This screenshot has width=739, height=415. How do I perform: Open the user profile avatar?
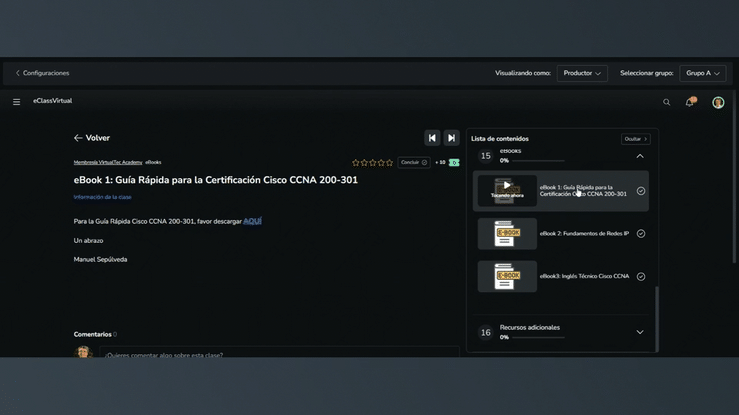point(718,102)
